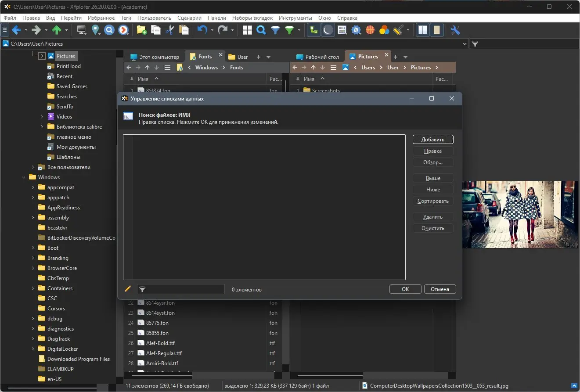Viewport: 580px width, 392px height.
Task: Open the Undo history dropdown arrow
Action: pos(212,30)
